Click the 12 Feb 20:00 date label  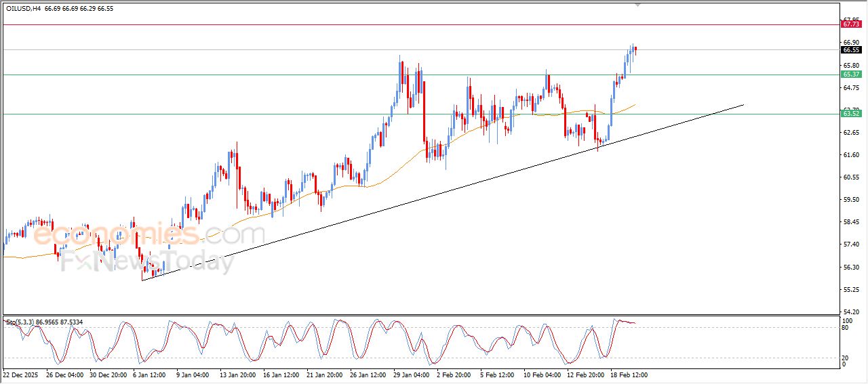[x=587, y=374]
